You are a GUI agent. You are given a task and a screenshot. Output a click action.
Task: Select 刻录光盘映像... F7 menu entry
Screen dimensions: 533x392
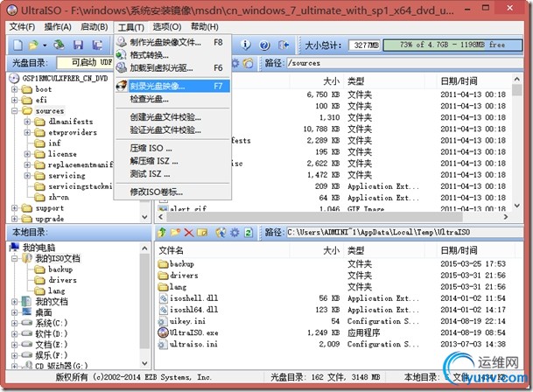point(172,86)
